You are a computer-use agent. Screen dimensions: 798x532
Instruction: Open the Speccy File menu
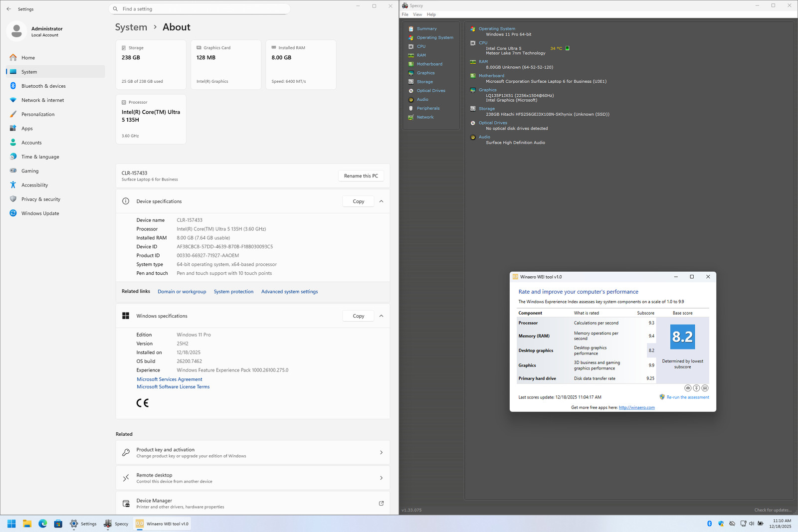(405, 14)
